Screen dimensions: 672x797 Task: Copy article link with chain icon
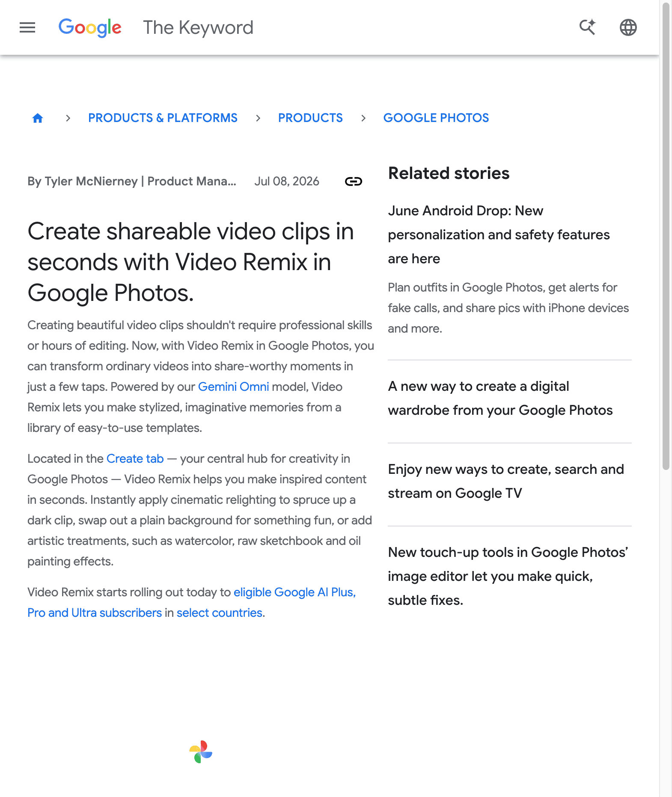pyautogui.click(x=354, y=181)
